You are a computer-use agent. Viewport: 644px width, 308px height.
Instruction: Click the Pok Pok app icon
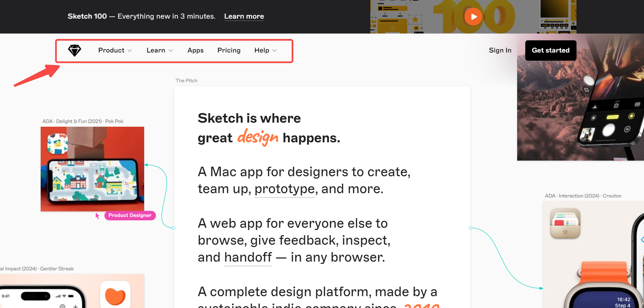(58, 144)
